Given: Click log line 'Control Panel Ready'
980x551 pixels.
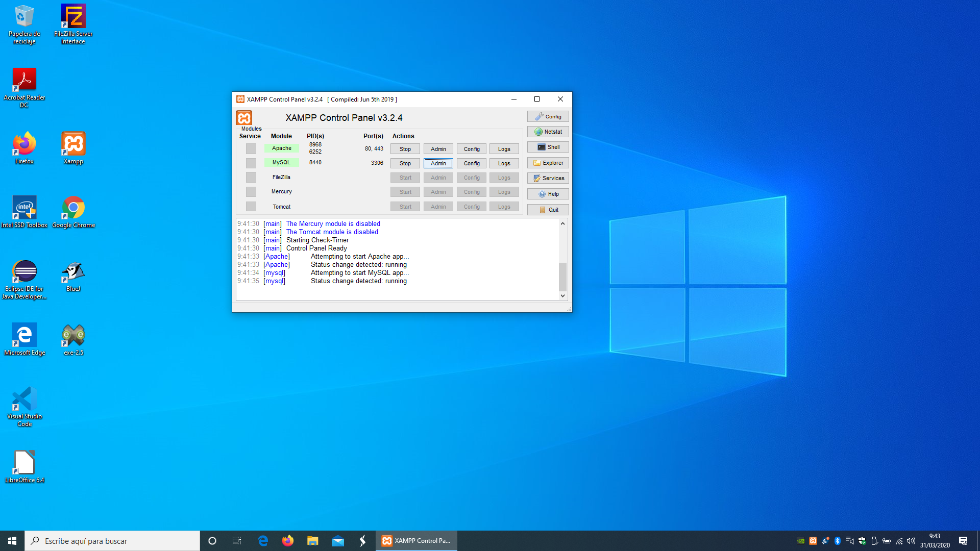Looking at the screenshot, I should tap(316, 248).
